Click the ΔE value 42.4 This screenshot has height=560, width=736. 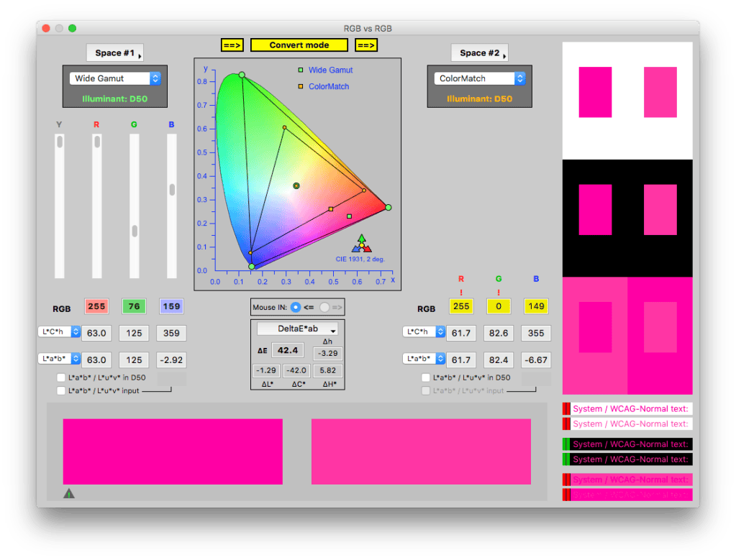[x=288, y=350]
